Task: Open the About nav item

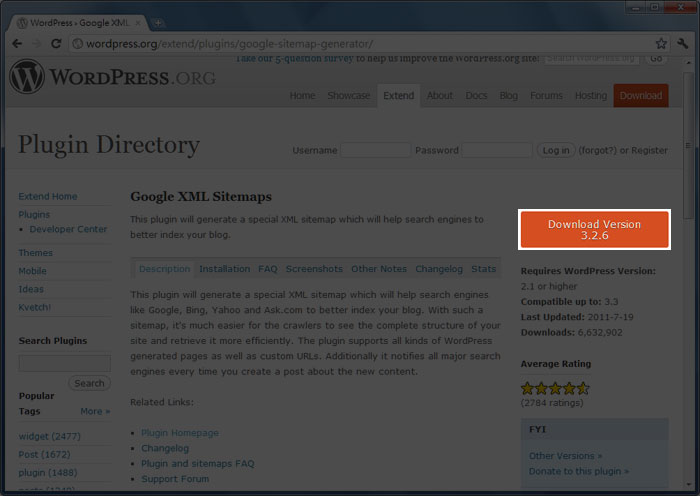Action: coord(440,96)
